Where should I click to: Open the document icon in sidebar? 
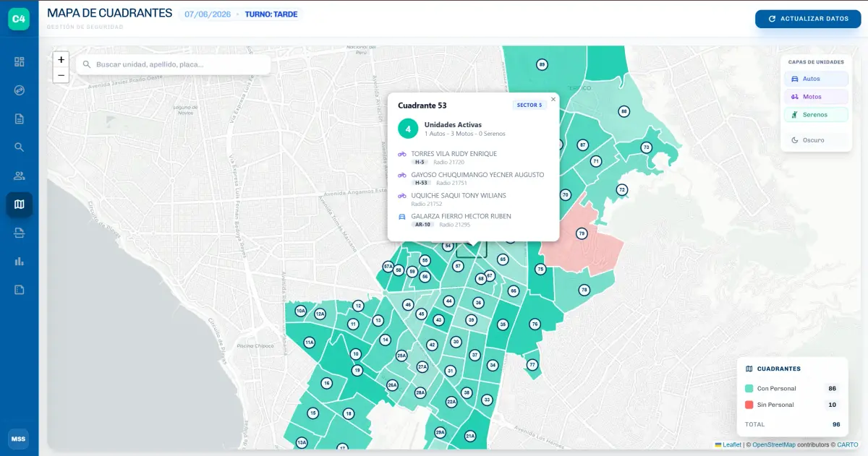click(x=20, y=119)
